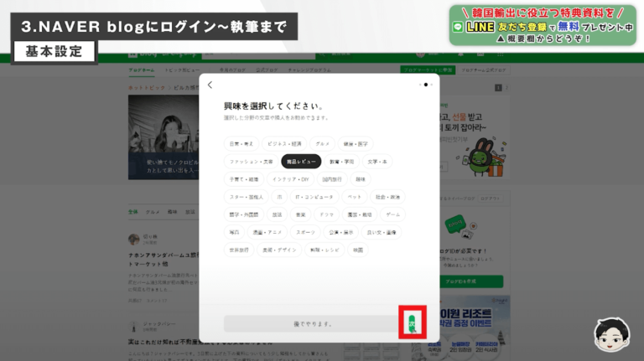Select the 写真 interest chip

(x=234, y=232)
